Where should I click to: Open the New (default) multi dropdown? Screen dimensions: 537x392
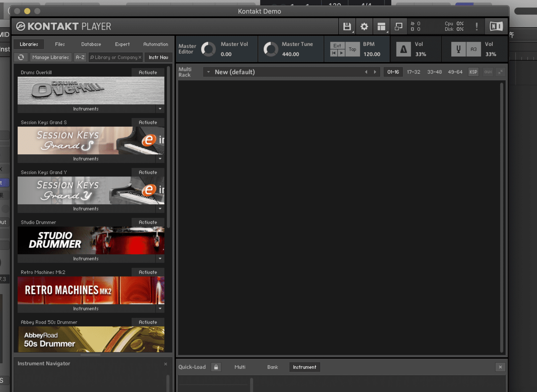pyautogui.click(x=208, y=72)
